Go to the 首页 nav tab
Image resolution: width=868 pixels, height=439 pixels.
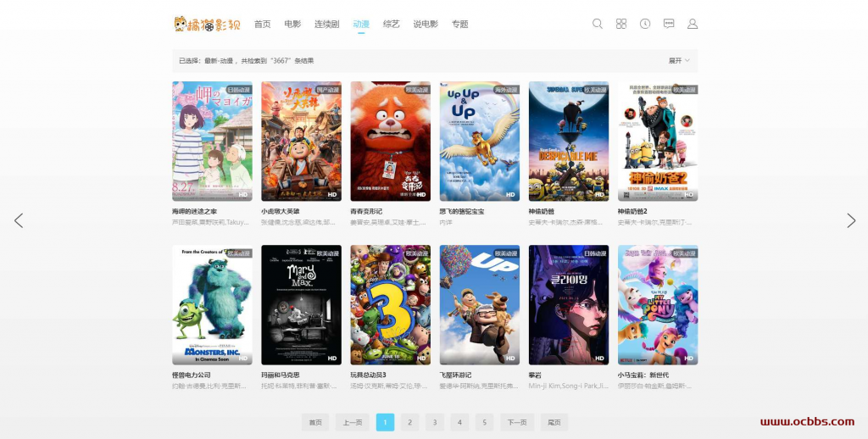263,24
